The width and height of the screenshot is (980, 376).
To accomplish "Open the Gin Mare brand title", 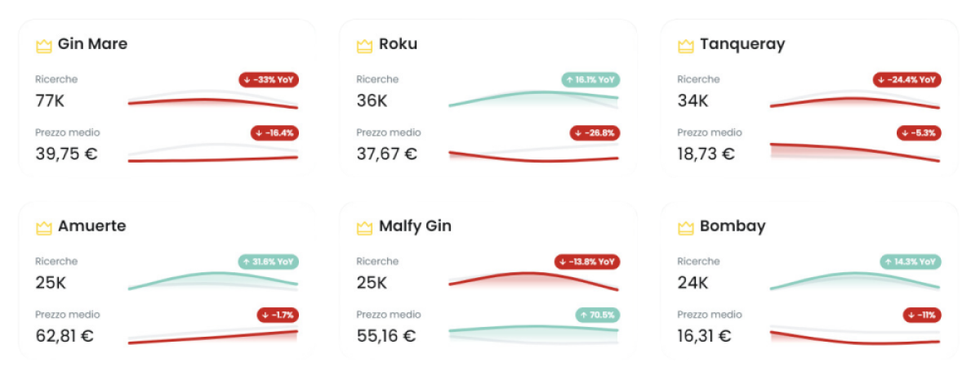I will click(x=92, y=44).
